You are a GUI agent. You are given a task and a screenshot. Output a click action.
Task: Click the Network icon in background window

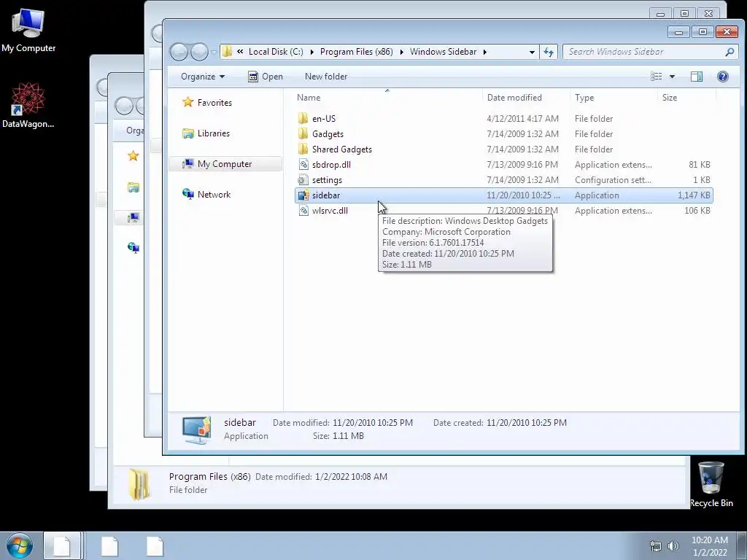133,248
